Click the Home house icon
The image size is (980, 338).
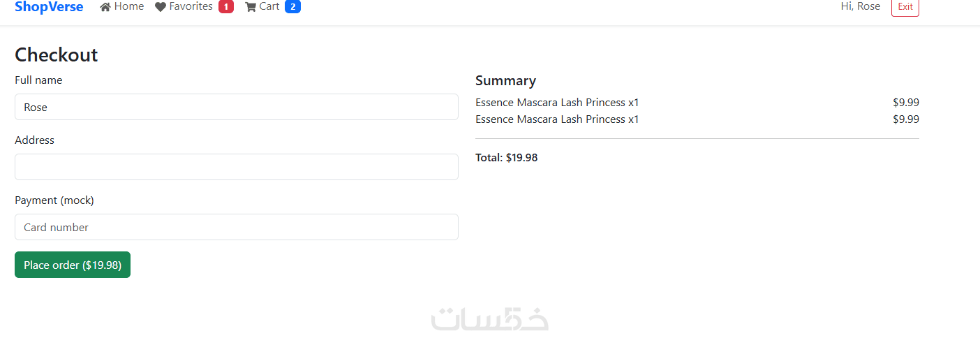[105, 7]
